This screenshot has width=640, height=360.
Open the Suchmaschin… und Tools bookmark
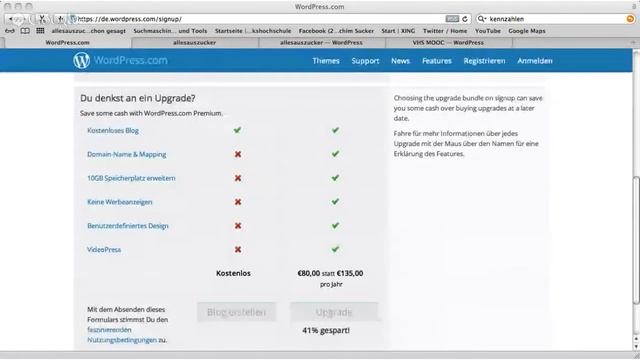pyautogui.click(x=170, y=31)
